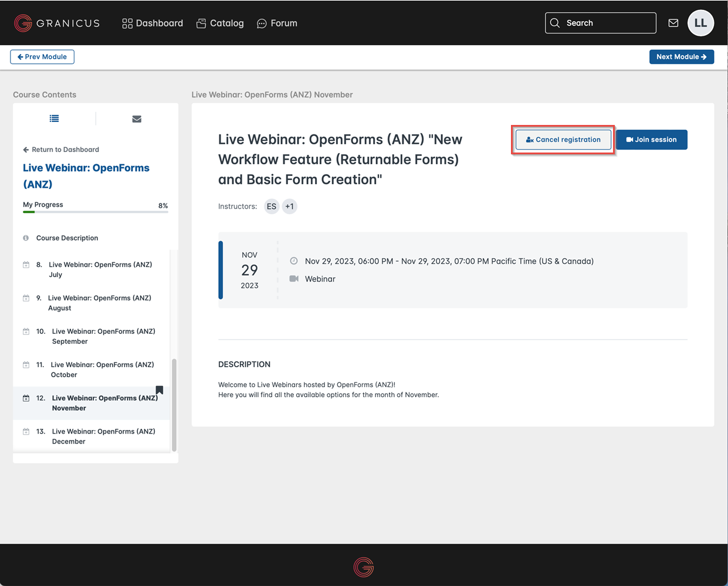
Task: Go to the Forum page
Action: 277,23
